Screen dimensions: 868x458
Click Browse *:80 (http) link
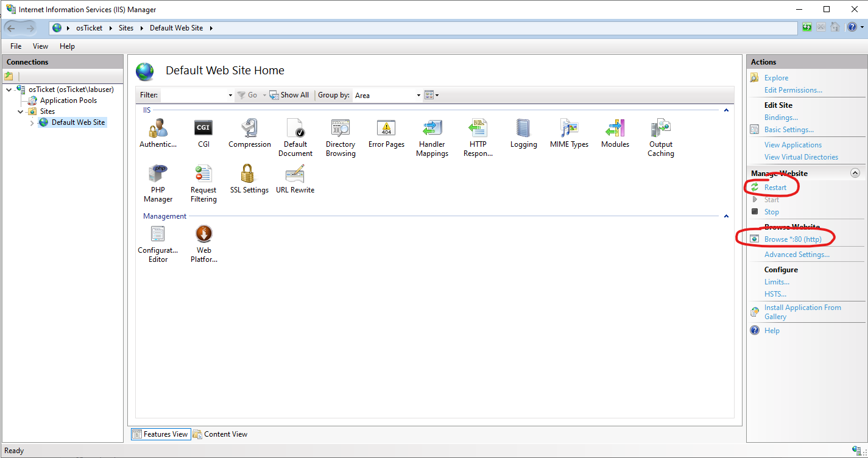[792, 239]
